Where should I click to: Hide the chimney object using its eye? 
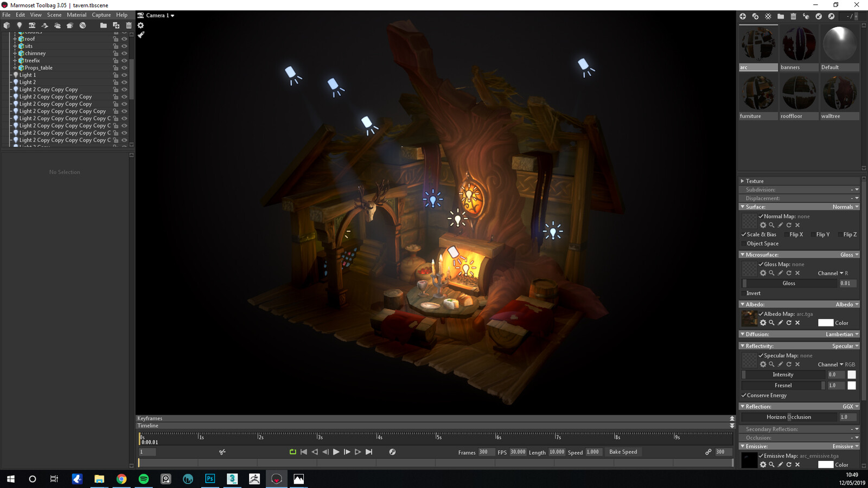124,53
